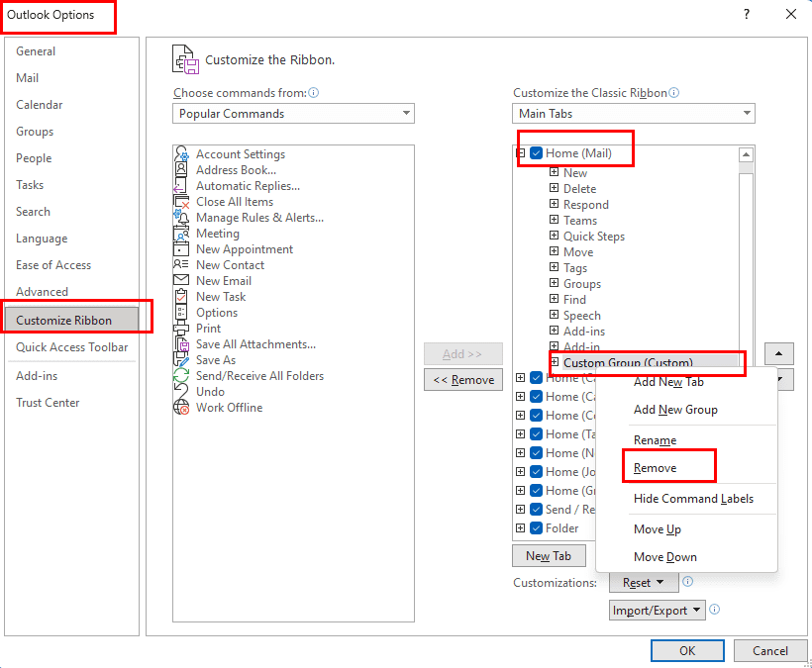Open the Calendar options page
This screenshot has width=812, height=668.
coord(39,105)
